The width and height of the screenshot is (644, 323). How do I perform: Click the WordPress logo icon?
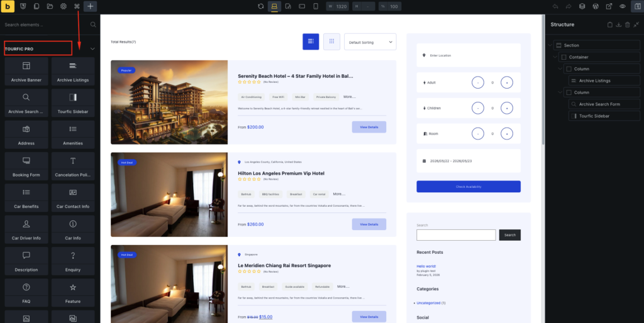[596, 6]
